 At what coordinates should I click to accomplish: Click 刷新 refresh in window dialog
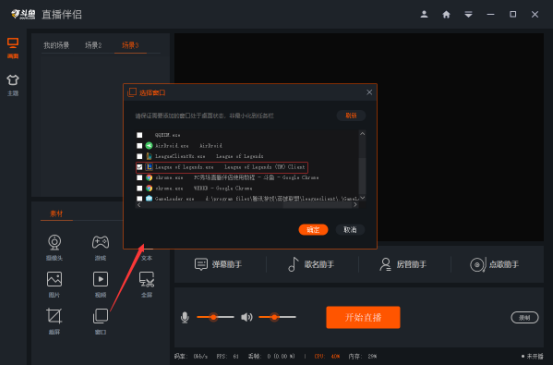(351, 115)
